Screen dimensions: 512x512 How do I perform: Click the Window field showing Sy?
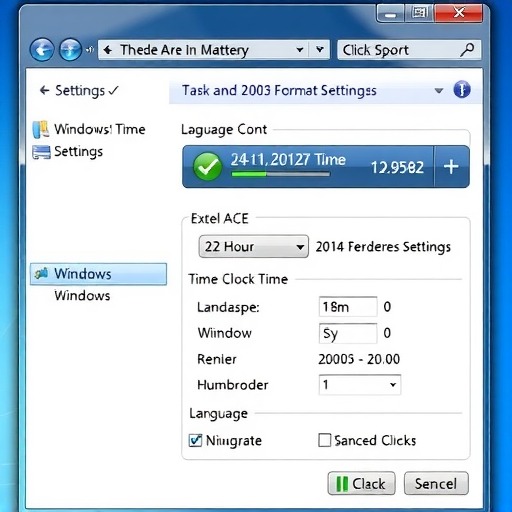pos(348,333)
